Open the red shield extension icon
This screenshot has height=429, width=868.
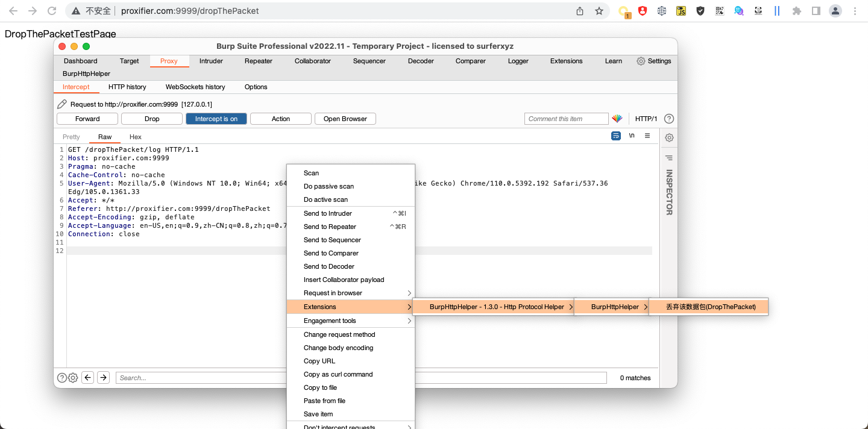click(643, 11)
